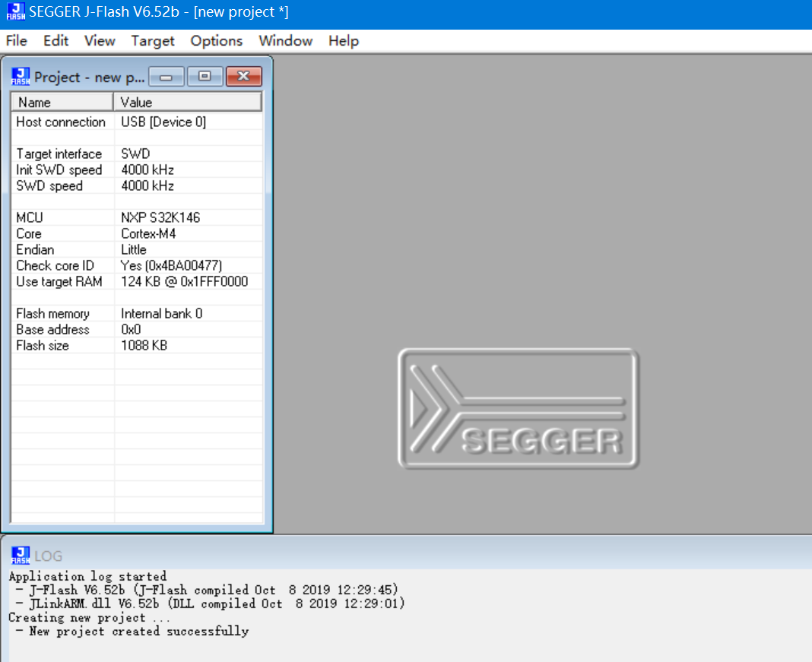
Task: Open the Options menu
Action: click(216, 41)
